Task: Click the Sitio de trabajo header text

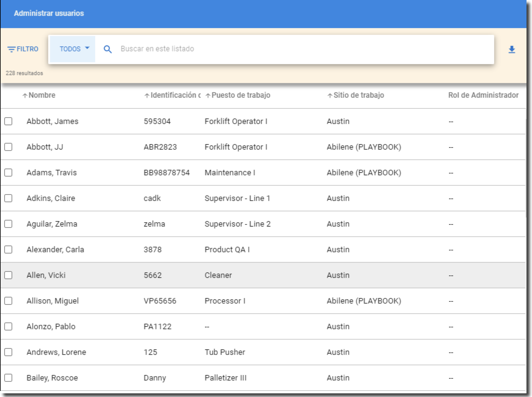Action: [358, 95]
